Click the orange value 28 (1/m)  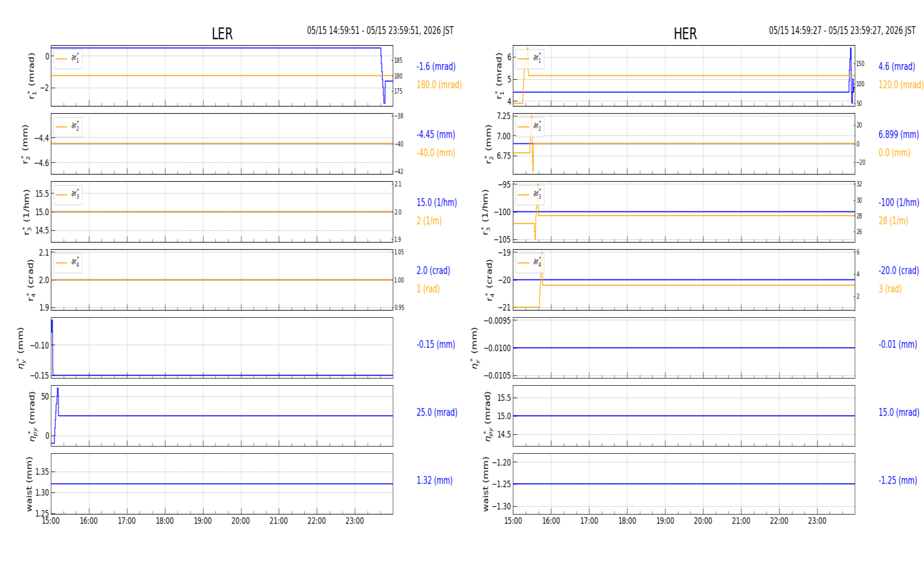click(893, 221)
